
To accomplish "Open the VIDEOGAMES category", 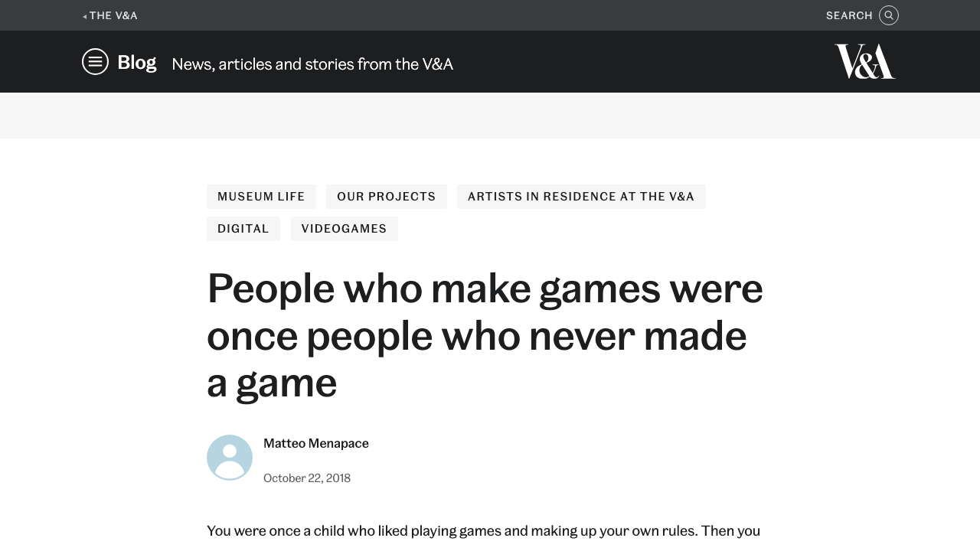I will pyautogui.click(x=344, y=228).
